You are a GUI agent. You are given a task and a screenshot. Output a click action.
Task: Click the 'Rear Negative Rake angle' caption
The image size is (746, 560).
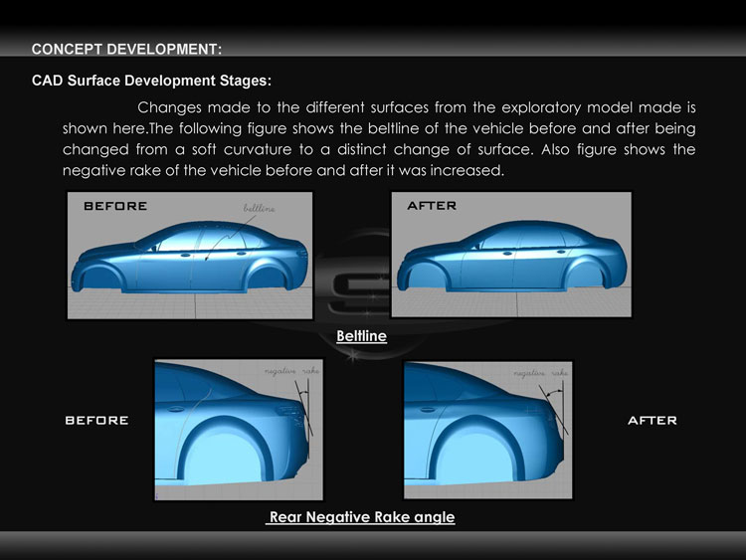click(x=361, y=517)
